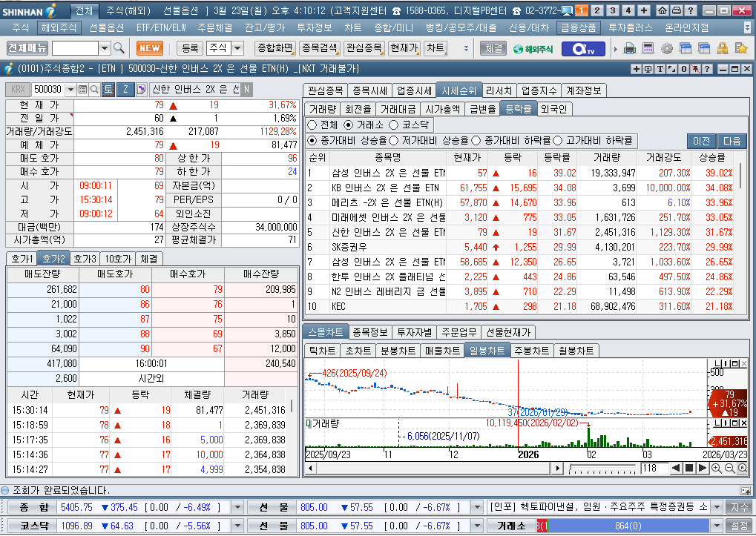Screen dimensions: 756x536
Task: Select 고가대비 하락률 radio option
Action: 557,141
